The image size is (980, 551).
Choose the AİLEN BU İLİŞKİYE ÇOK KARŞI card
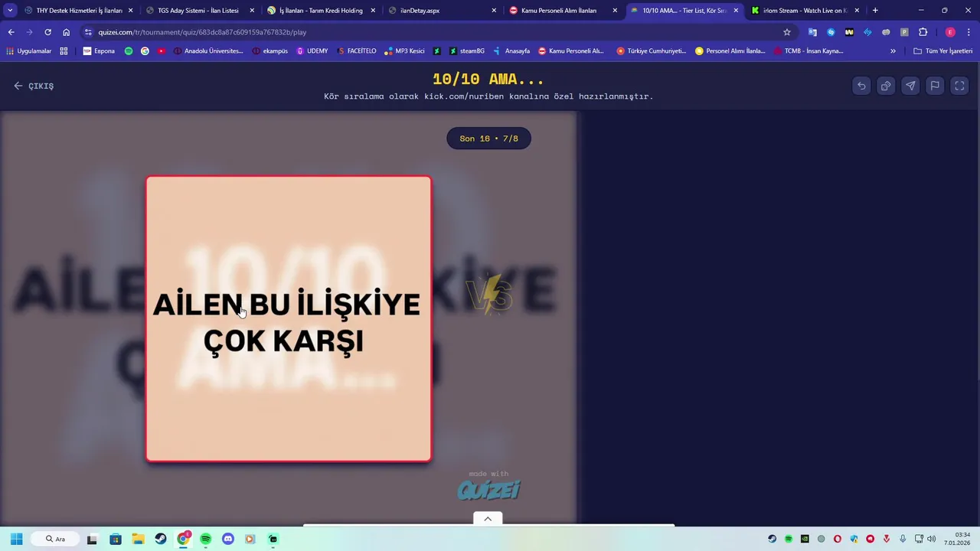tap(289, 319)
